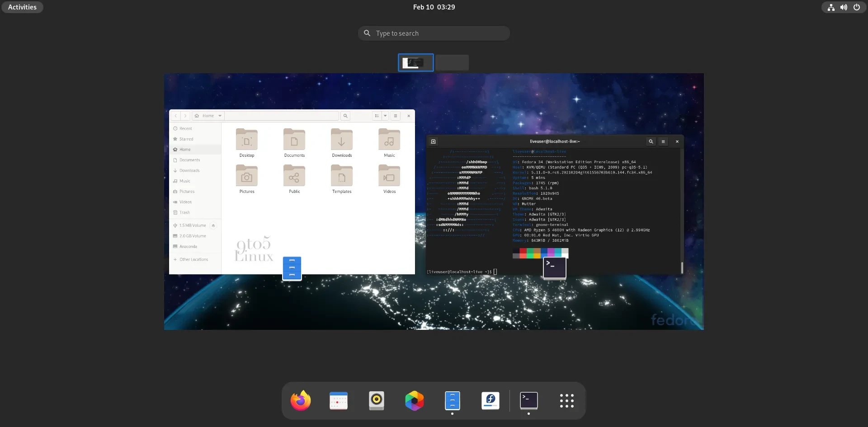The height and width of the screenshot is (427, 868).
Task: Click the new tab icon in Terminal
Action: point(433,142)
